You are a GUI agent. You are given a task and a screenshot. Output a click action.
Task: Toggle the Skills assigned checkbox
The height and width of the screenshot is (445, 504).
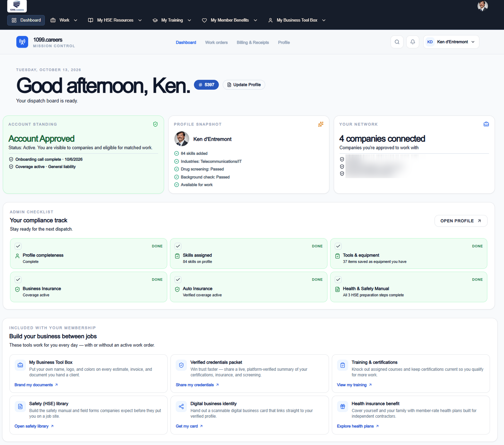(178, 246)
